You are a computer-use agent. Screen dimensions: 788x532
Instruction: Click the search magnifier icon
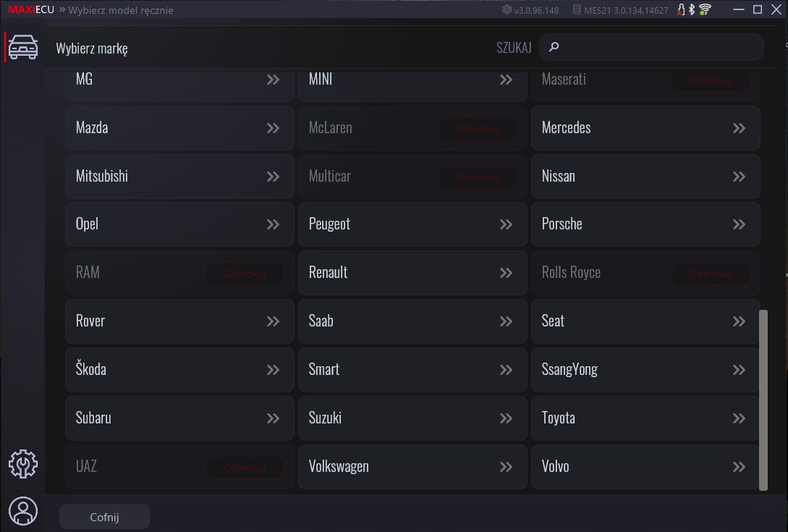[x=554, y=47]
